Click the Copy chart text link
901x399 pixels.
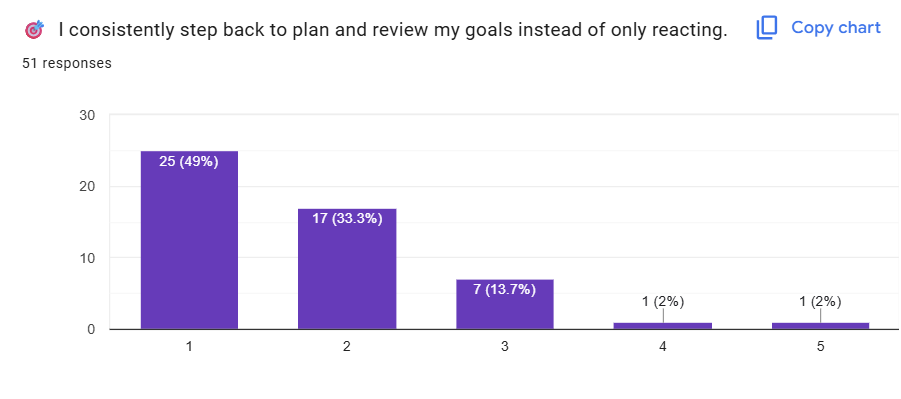(835, 28)
